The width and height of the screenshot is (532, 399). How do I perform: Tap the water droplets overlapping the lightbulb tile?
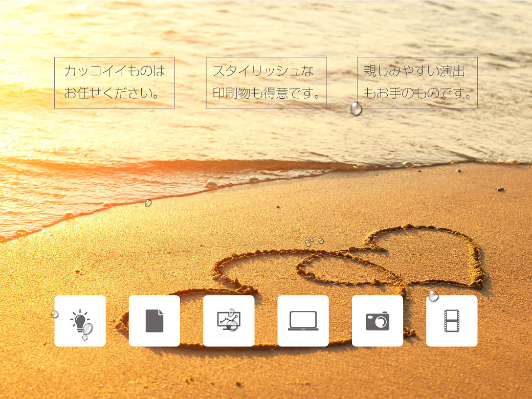(87, 330)
